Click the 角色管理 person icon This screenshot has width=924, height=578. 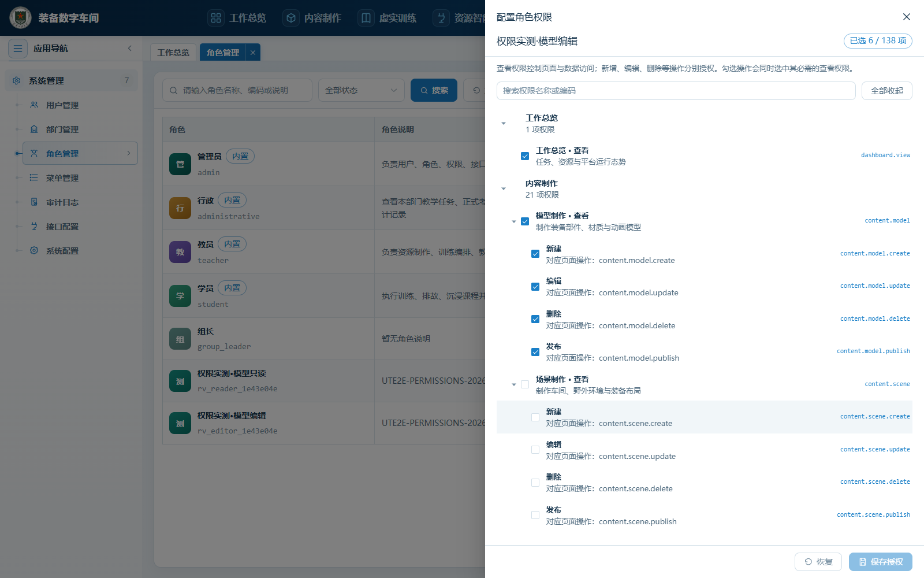[x=34, y=153]
